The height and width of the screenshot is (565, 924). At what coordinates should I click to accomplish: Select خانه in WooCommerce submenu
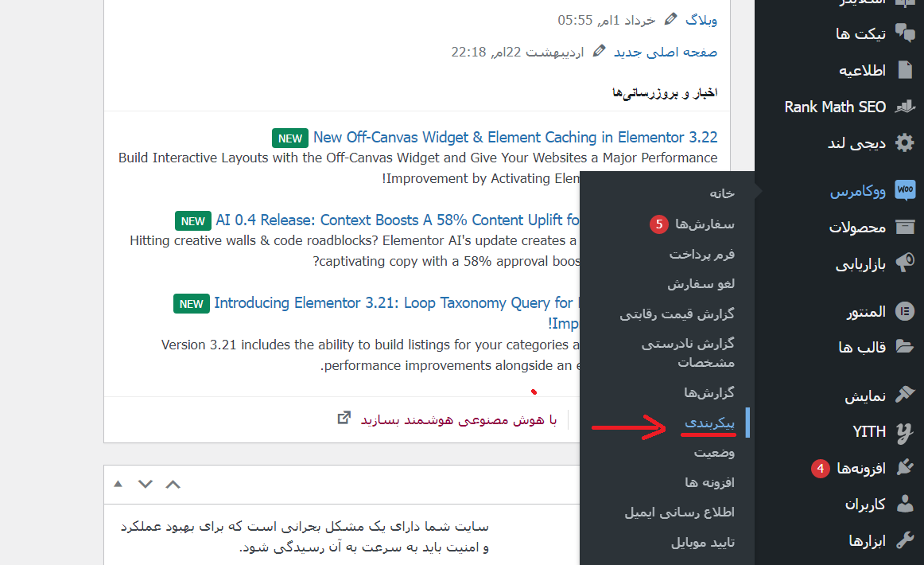[x=722, y=193]
